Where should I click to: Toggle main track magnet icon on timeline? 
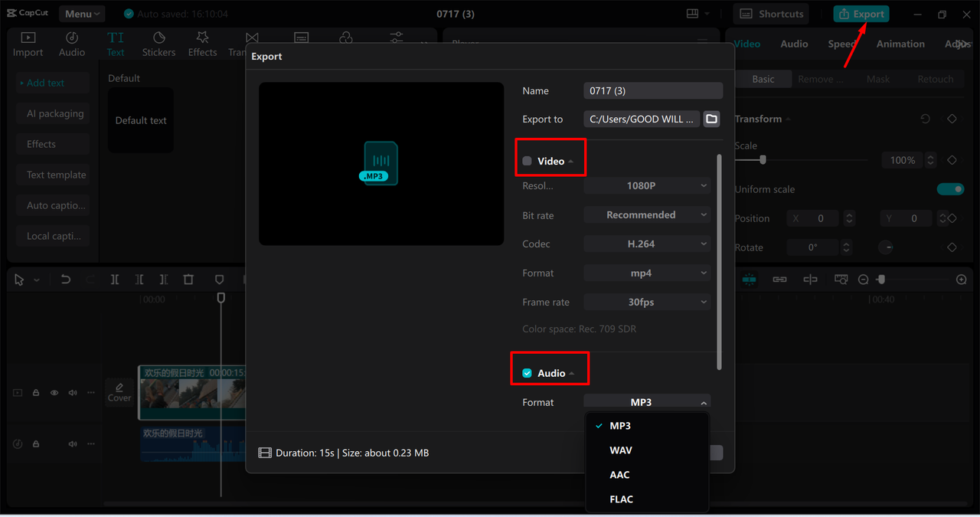[749, 280]
